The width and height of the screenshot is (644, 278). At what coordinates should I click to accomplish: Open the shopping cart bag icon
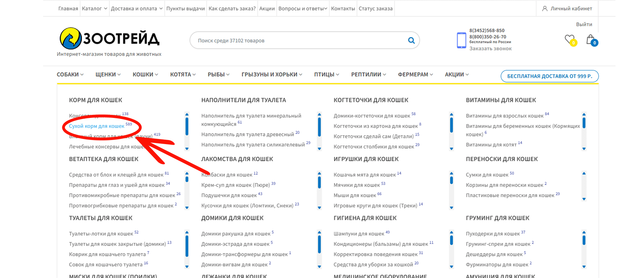point(591,40)
